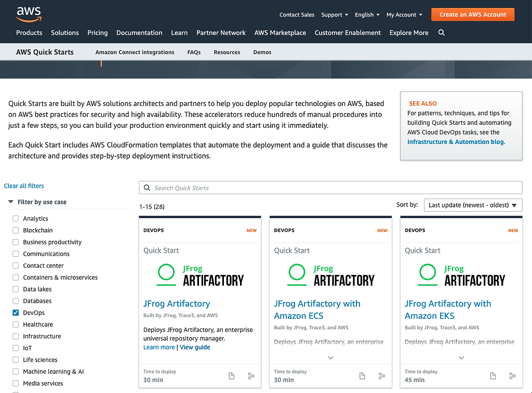532x393 pixels.
Task: Open the My Account dropdown menu
Action: pos(404,15)
